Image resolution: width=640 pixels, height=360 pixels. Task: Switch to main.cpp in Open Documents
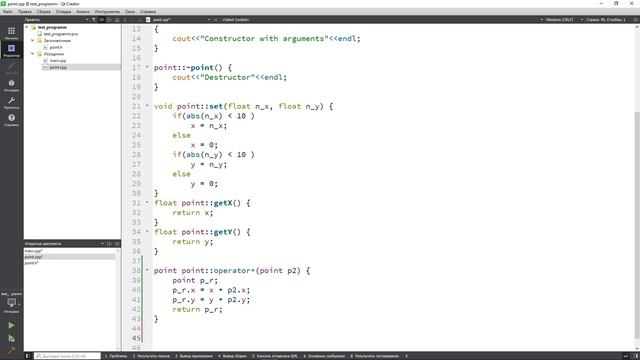[33, 251]
